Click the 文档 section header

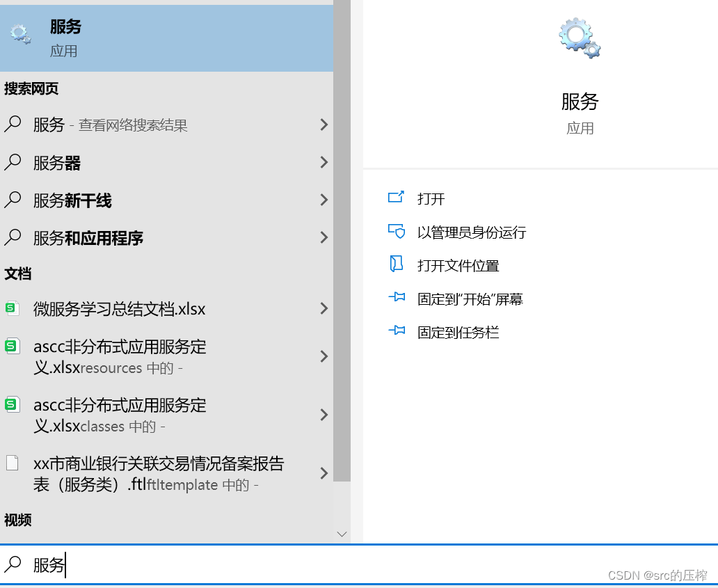point(18,273)
